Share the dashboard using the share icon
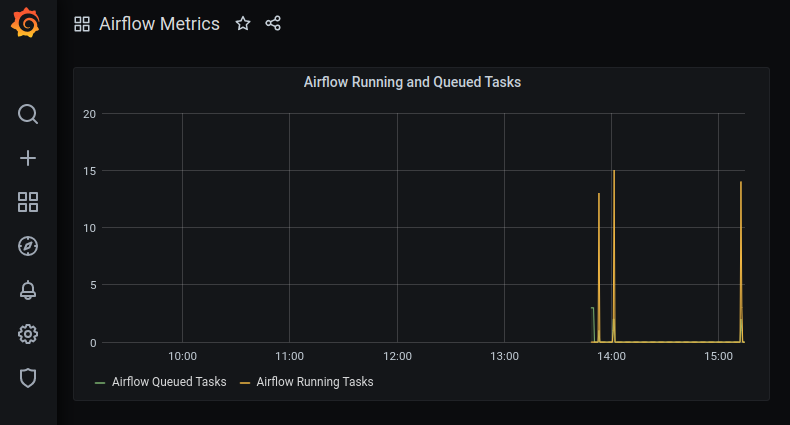The width and height of the screenshot is (790, 425). click(273, 23)
